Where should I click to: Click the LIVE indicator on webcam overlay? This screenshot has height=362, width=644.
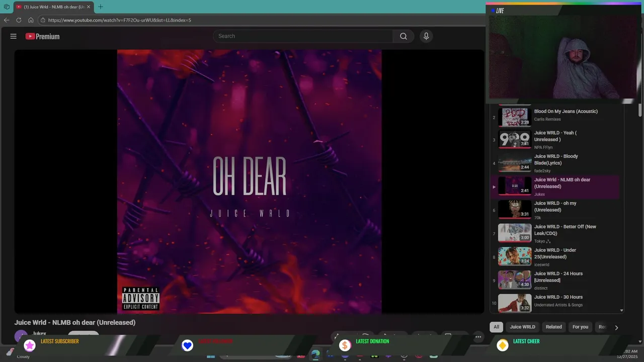[x=498, y=11]
